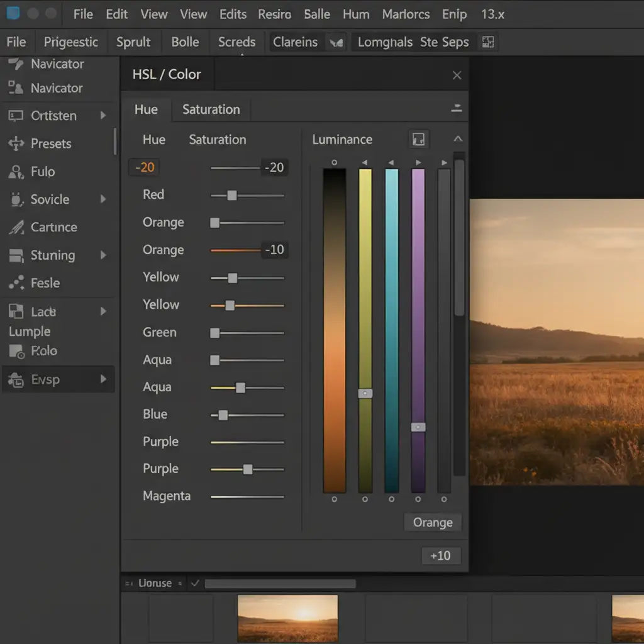Expand the Stuning submenu arrow
This screenshot has width=644, height=644.
[103, 255]
